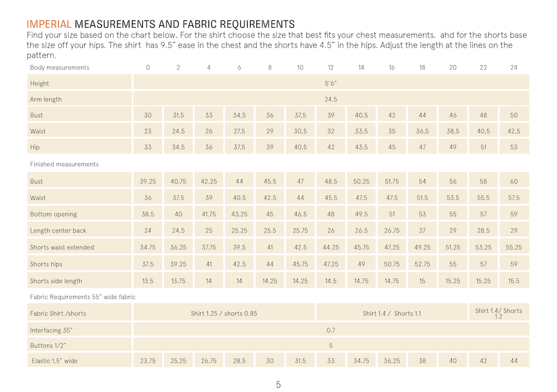
Task: Click the Bottom opening row label
Action: [x=53, y=215]
